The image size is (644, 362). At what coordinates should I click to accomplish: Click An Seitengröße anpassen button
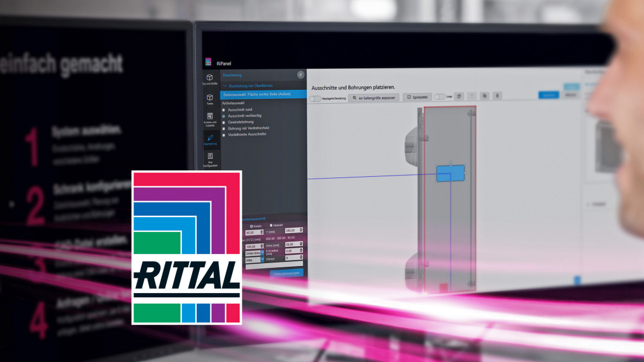373,98
